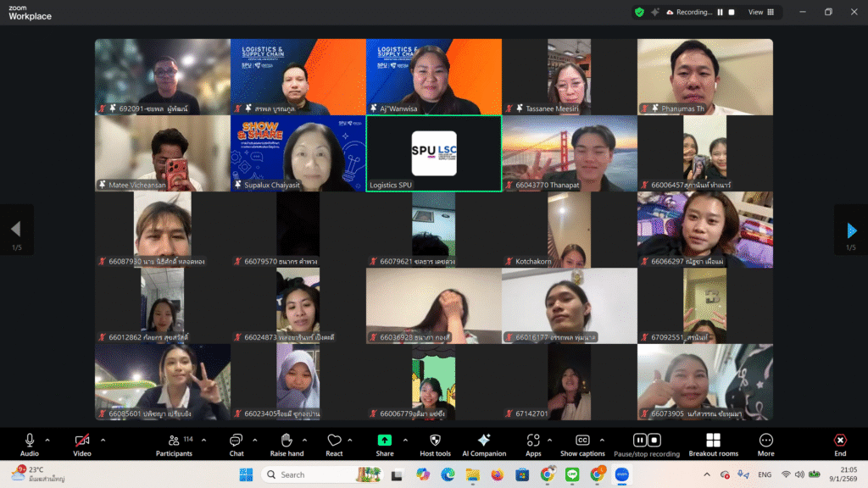Viewport: 868px width, 488px height.
Task: Open the Participants panel
Action: 173,444
